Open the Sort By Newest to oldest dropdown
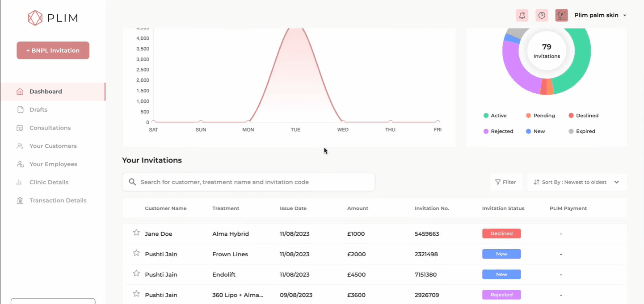Viewport: 644px width, 304px height. (577, 182)
